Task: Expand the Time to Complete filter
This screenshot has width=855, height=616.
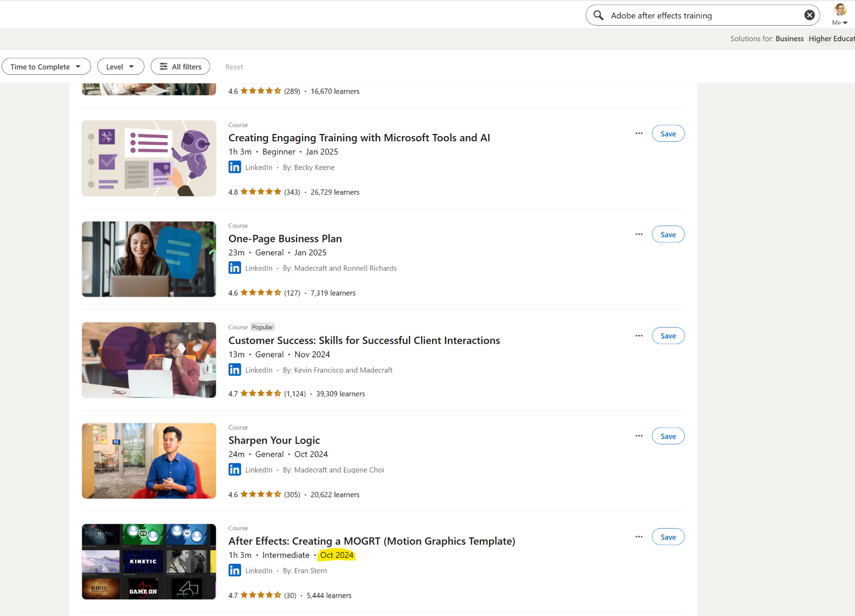Action: coord(46,66)
